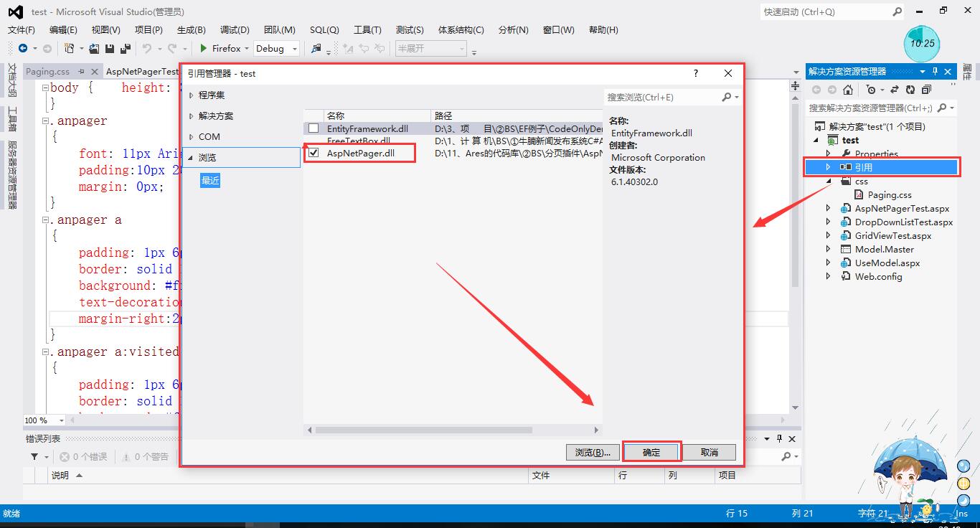
Task: Open the 文件(F) menu
Action: click(22, 29)
